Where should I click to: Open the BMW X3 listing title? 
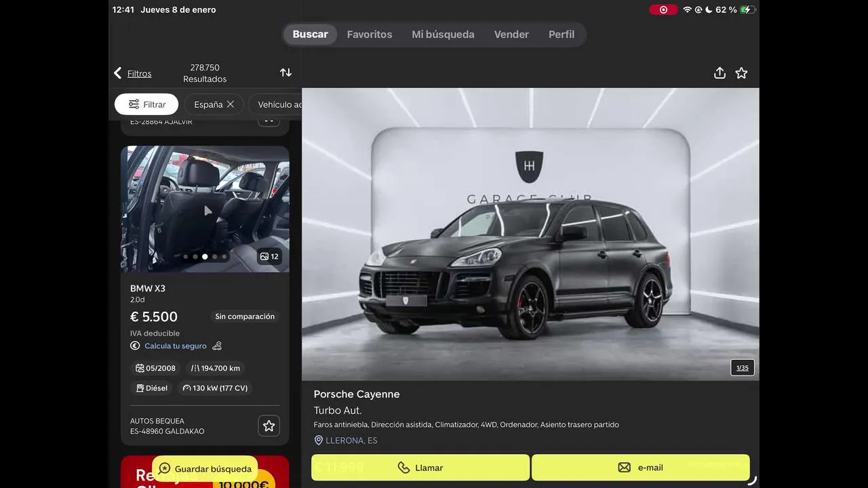(x=148, y=288)
